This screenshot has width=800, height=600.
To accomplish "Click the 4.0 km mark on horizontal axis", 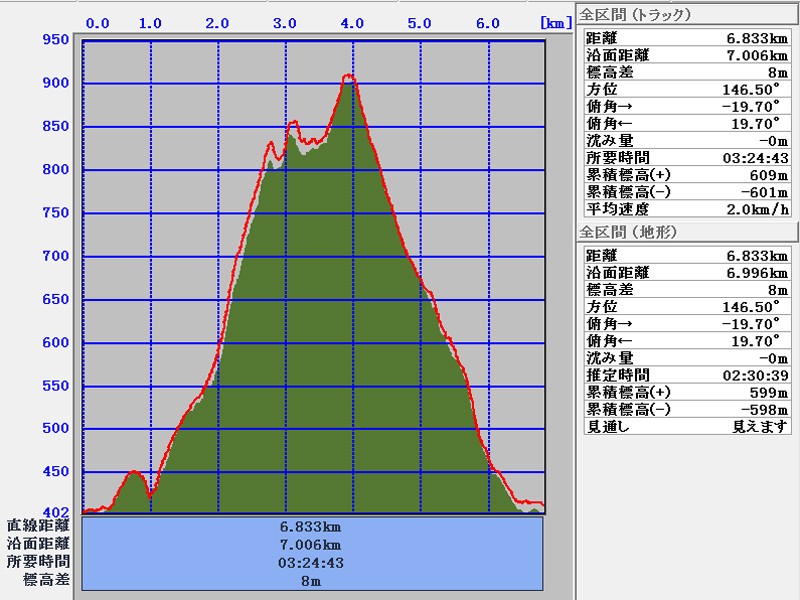I will click(351, 22).
